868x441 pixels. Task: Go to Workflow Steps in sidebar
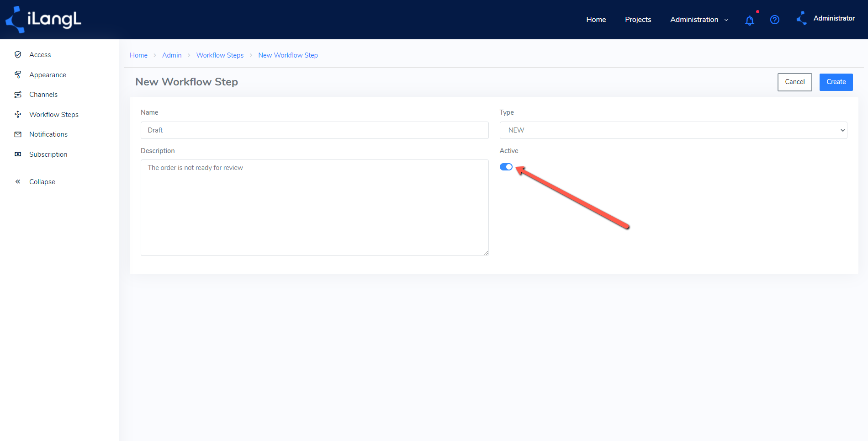tap(54, 115)
